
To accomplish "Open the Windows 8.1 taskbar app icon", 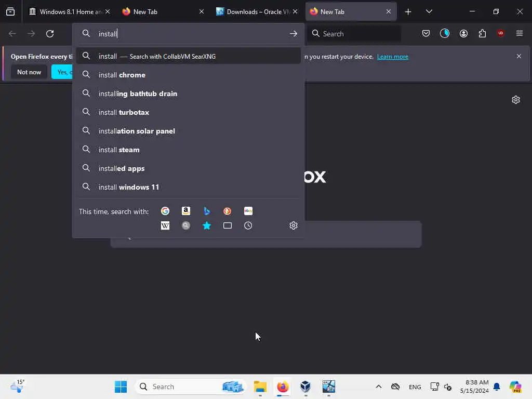I will coord(328,387).
